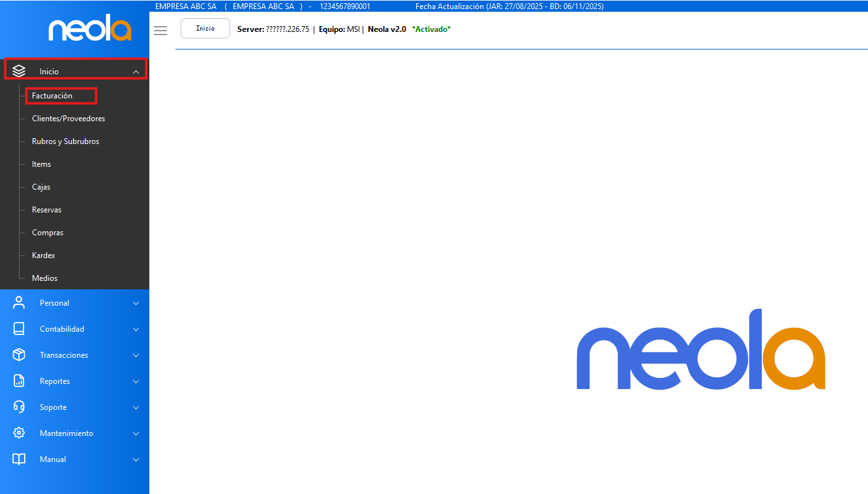Click the book icon for Contabilidad
Viewport: 868px width, 494px height.
click(x=19, y=328)
